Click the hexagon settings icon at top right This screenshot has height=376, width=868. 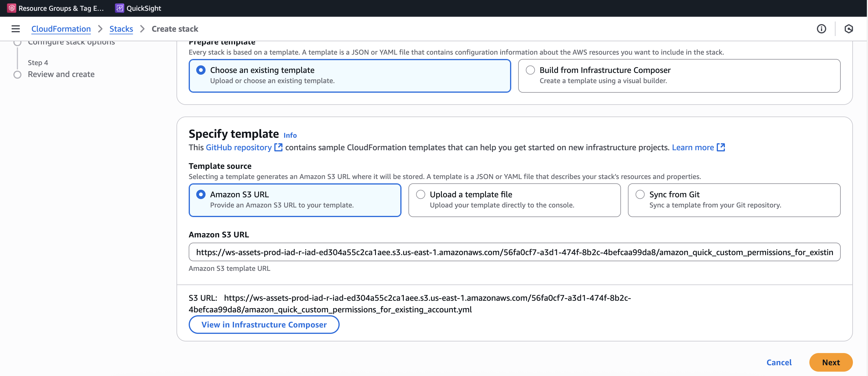point(849,29)
